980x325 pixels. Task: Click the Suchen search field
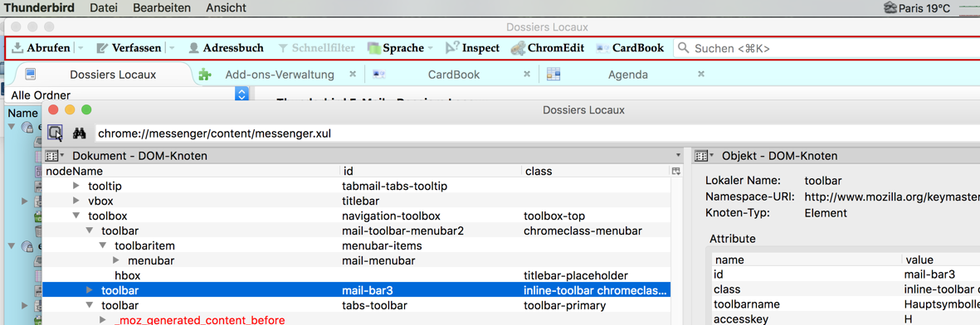coord(826,47)
